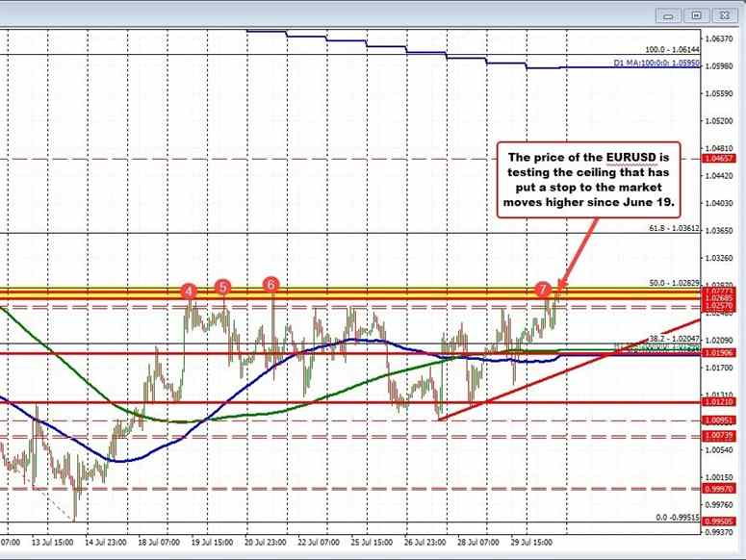Click the 1.05200 price axis label
Image resolution: width=746 pixels, height=560 pixels.
click(719, 121)
